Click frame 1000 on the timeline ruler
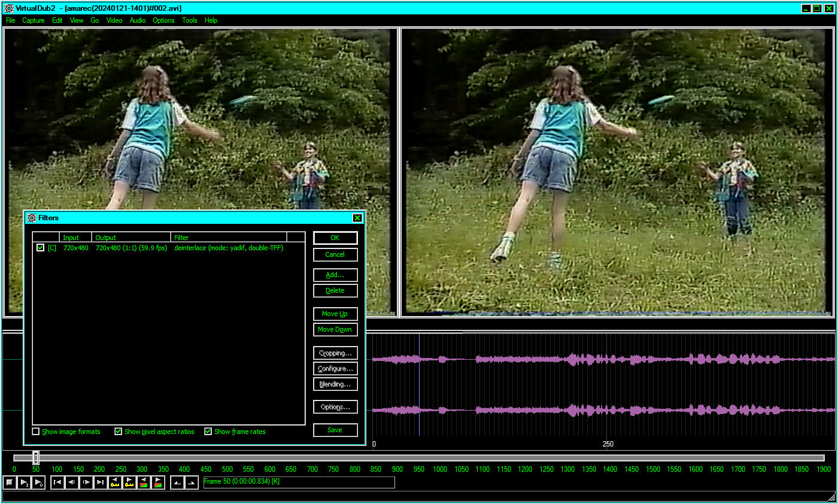838x504 pixels. tap(440, 470)
